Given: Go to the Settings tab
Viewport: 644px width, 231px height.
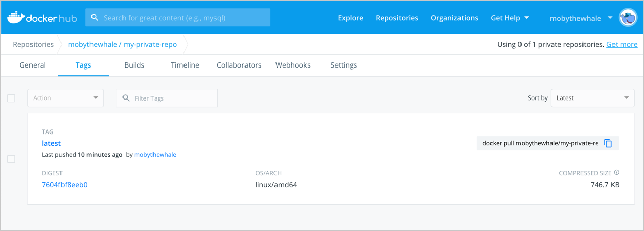Looking at the screenshot, I should 344,65.
